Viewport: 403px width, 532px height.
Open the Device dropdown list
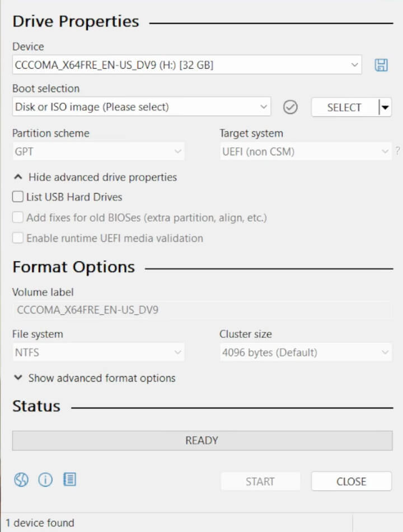pyautogui.click(x=187, y=65)
